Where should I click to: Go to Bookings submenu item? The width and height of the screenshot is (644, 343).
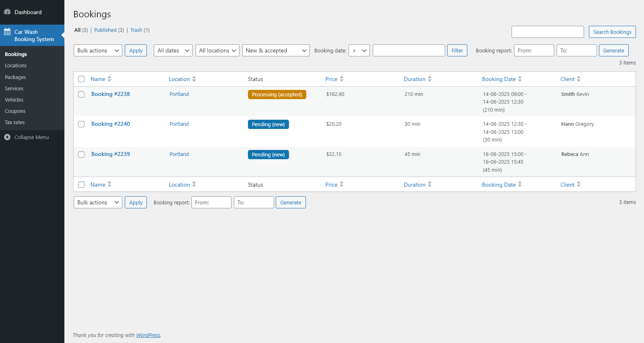[16, 54]
